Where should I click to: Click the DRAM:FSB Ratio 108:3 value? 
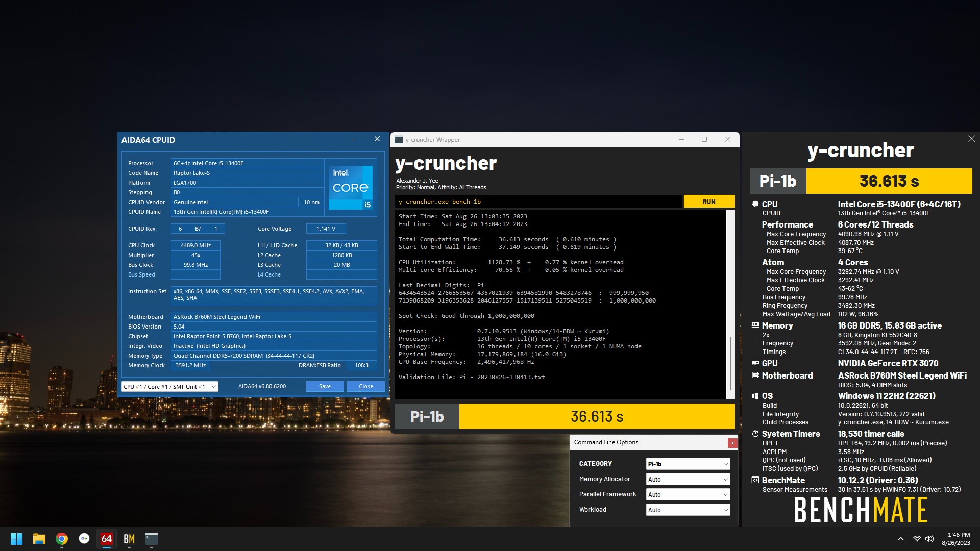click(362, 365)
